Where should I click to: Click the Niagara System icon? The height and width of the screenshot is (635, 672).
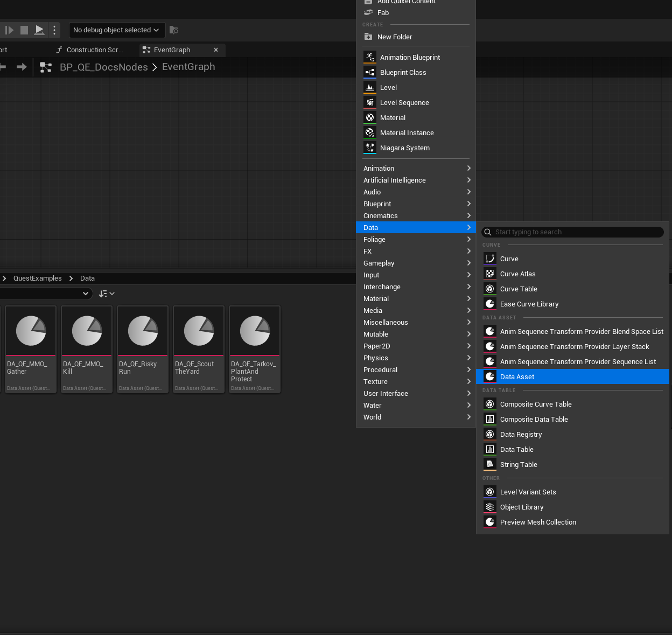[x=370, y=148]
